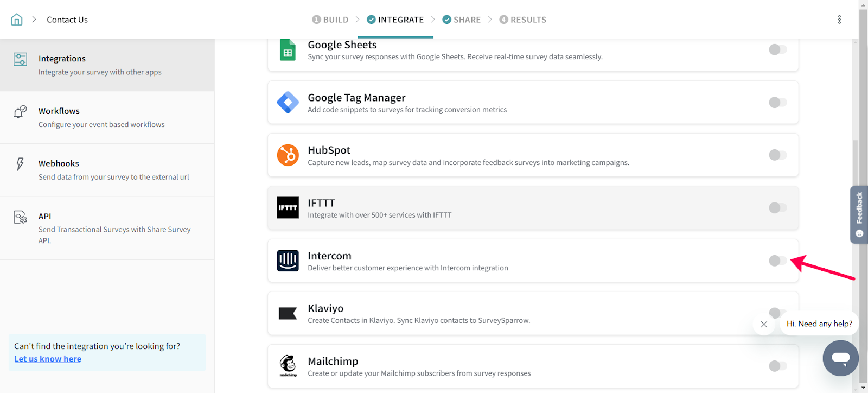Enable the Google Sheets toggle
The height and width of the screenshot is (393, 868).
(777, 49)
